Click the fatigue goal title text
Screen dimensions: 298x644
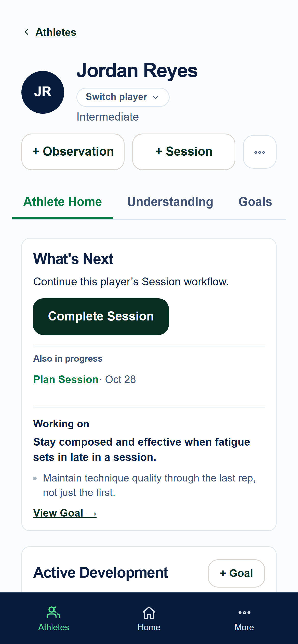click(x=142, y=450)
